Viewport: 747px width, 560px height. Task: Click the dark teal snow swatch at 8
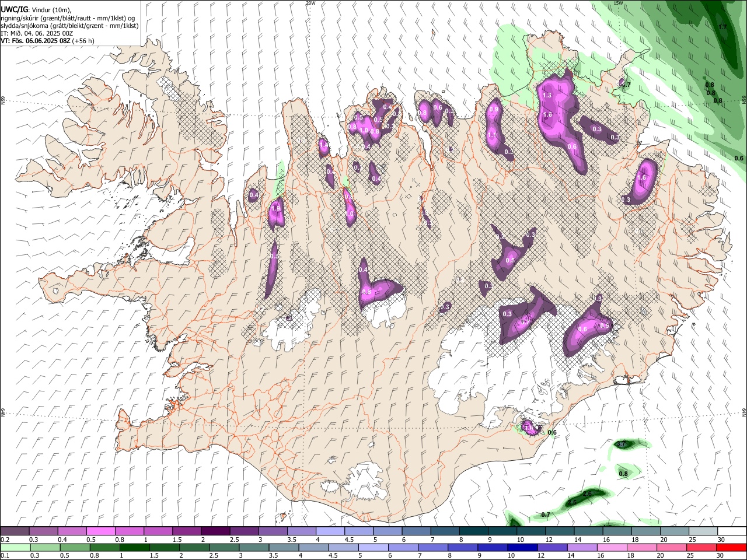click(473, 531)
